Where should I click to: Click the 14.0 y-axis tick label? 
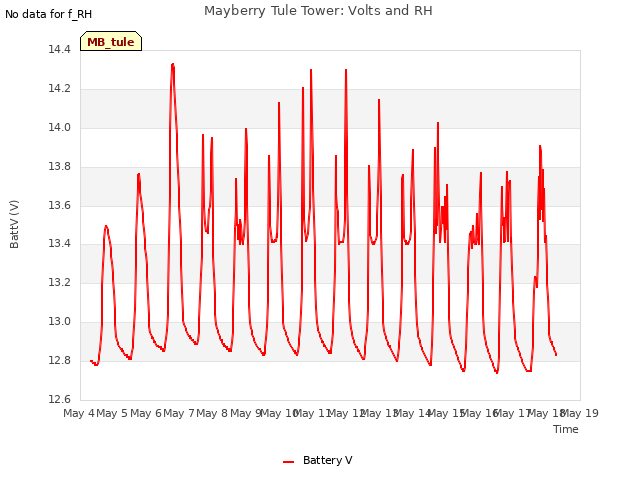pyautogui.click(x=60, y=127)
